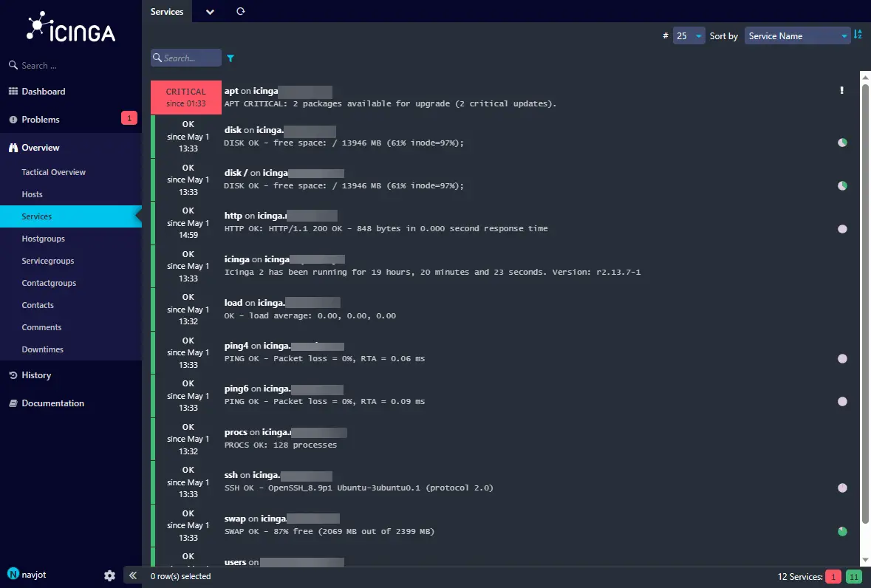Click swap service perfdata pie chart
The width and height of the screenshot is (871, 588).
tap(842, 531)
